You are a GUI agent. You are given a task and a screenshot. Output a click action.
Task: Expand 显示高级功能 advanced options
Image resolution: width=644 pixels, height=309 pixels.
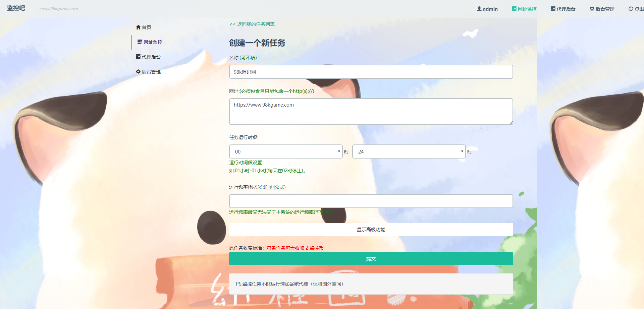point(371,230)
